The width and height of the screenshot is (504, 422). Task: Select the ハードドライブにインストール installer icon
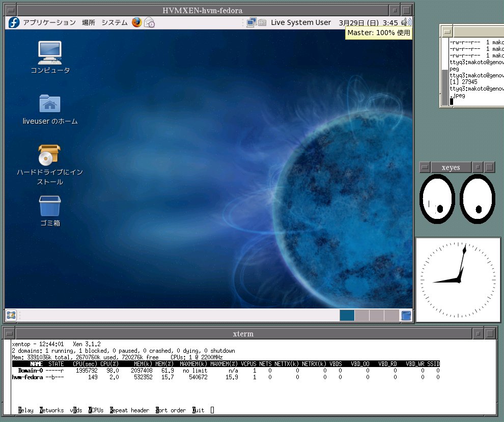pyautogui.click(x=50, y=165)
